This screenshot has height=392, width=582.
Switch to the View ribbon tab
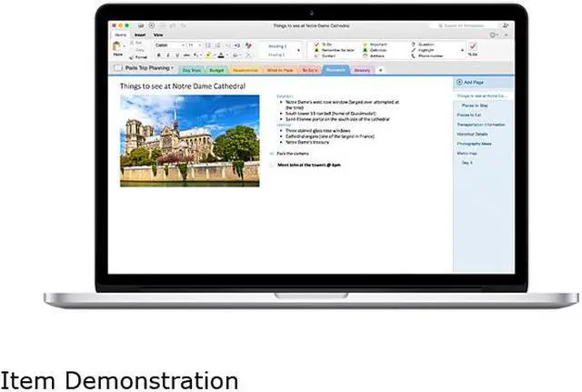158,35
